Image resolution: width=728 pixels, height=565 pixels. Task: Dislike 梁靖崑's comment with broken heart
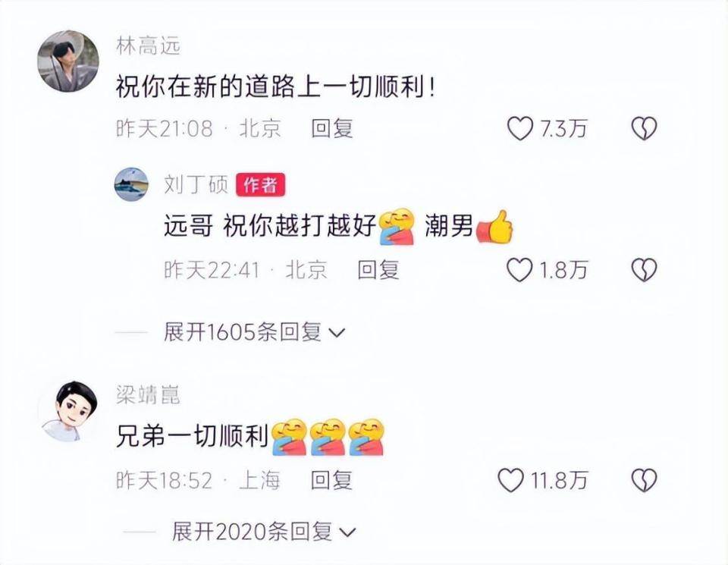[x=644, y=480]
